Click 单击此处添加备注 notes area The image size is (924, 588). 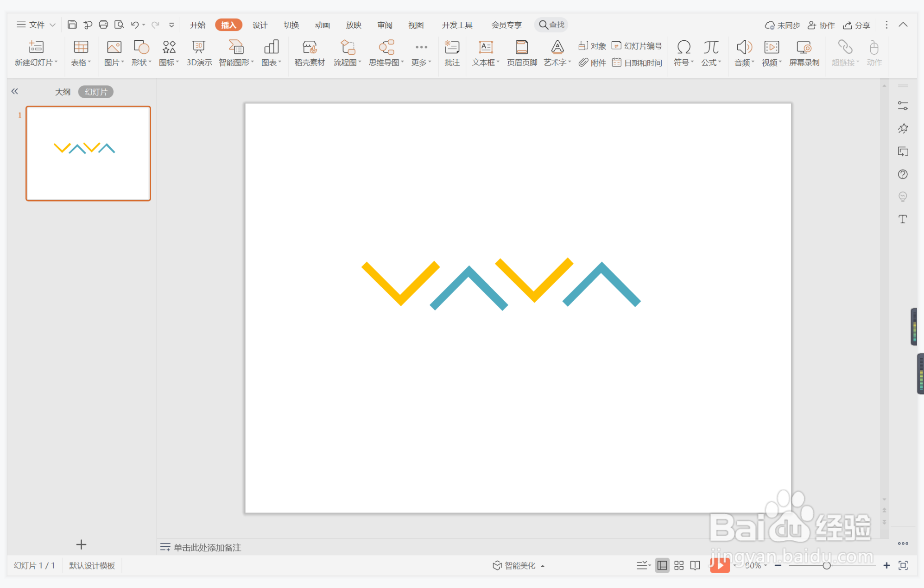click(207, 547)
